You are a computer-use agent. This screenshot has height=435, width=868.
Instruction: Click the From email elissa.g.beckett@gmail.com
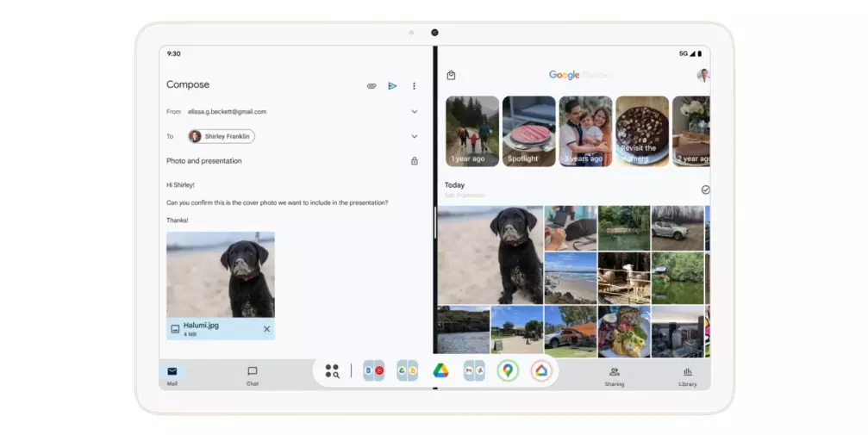pos(227,111)
